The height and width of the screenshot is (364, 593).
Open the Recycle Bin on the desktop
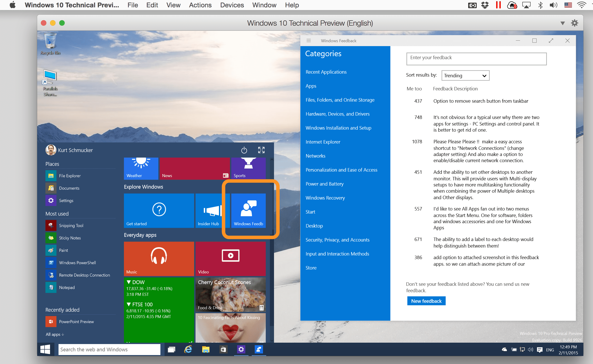click(x=50, y=43)
